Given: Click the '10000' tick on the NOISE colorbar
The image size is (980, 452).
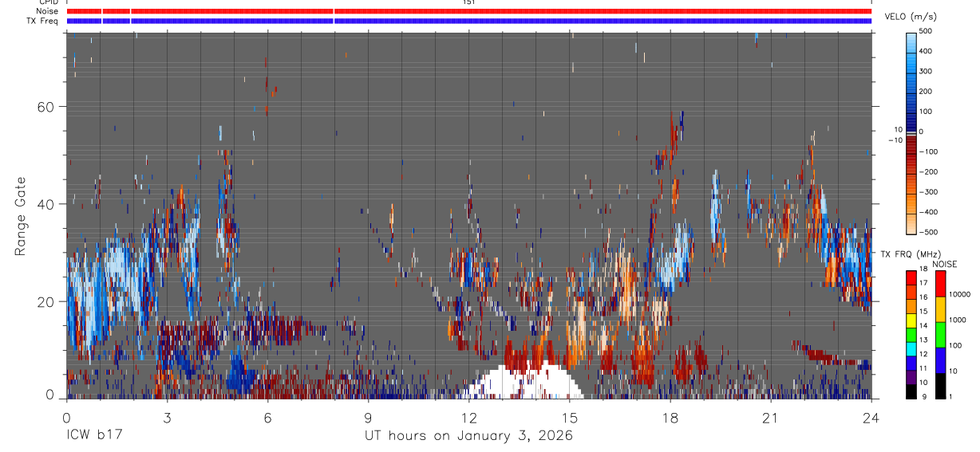Looking at the screenshot, I should 959,294.
